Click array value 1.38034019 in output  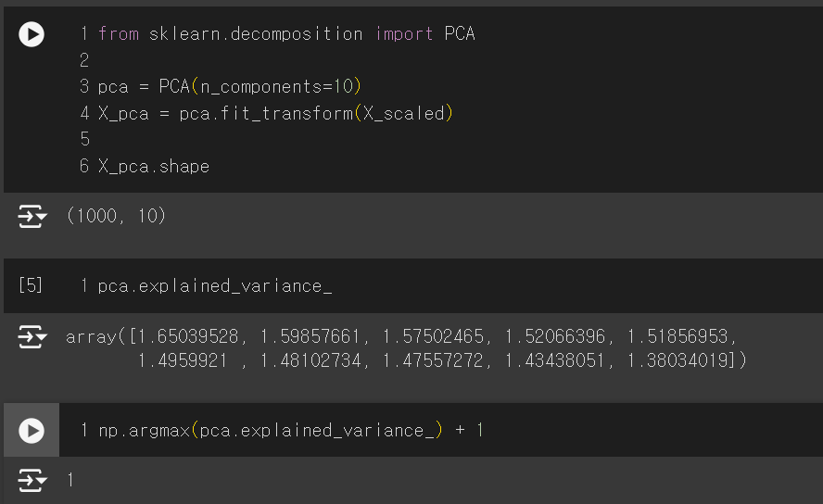[678, 360]
